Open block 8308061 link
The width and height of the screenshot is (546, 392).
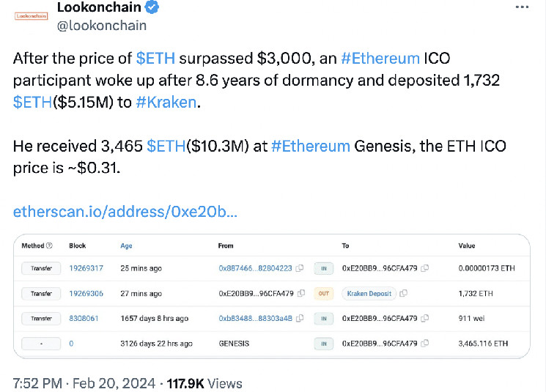pyautogui.click(x=84, y=318)
